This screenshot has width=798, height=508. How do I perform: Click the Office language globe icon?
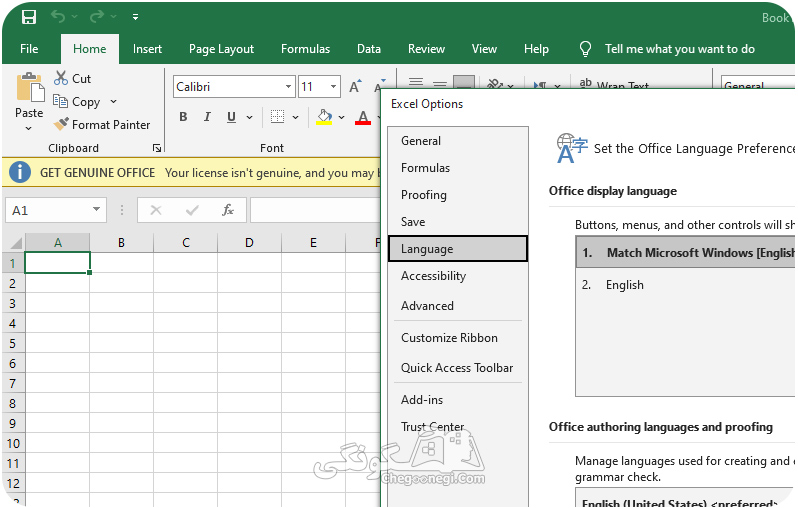click(x=572, y=148)
